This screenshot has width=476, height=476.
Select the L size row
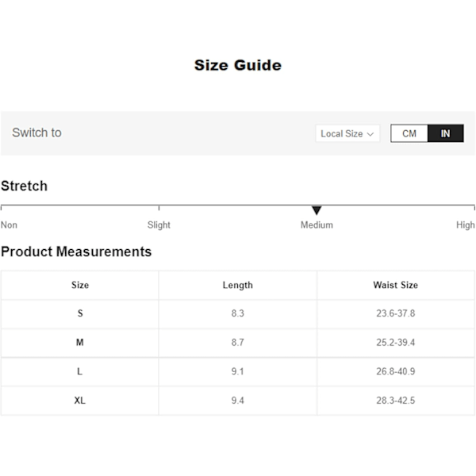pos(238,371)
